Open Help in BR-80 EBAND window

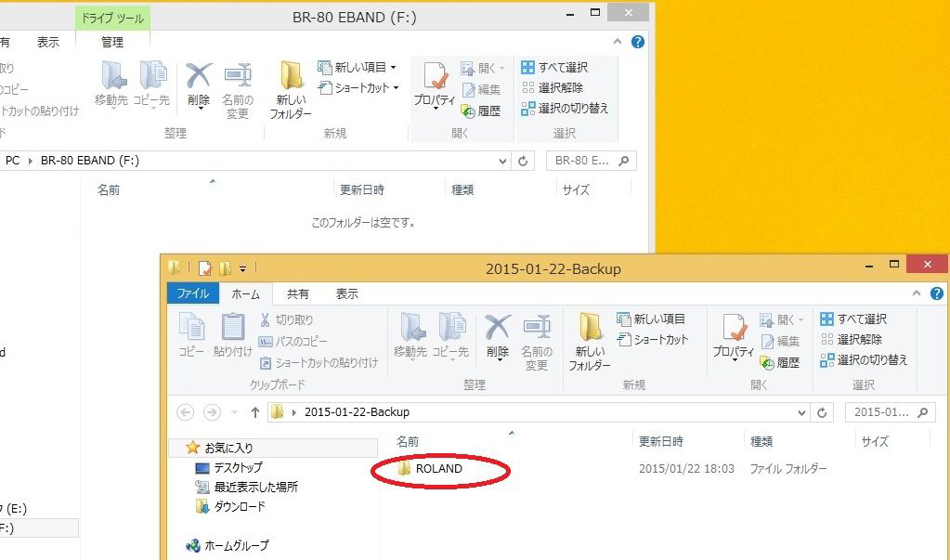pos(637,42)
